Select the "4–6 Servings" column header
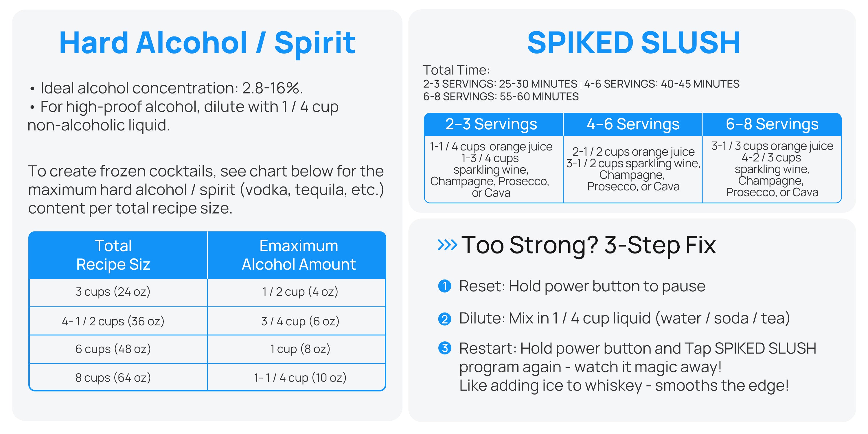Image resolution: width=868 pixels, height=434 pixels. pyautogui.click(x=632, y=124)
